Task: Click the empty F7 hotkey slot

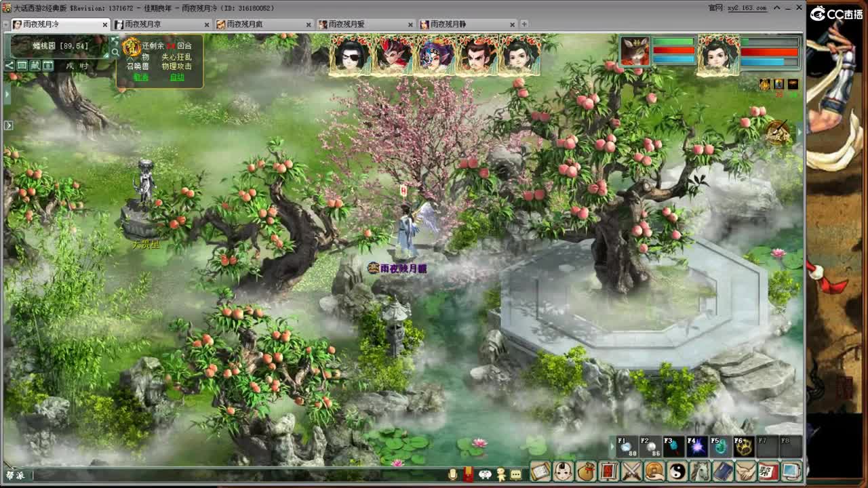Action: [766, 447]
